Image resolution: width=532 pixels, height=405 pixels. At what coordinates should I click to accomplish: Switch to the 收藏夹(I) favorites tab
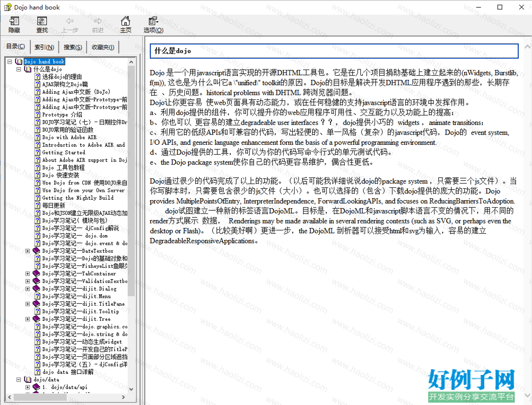(103, 47)
